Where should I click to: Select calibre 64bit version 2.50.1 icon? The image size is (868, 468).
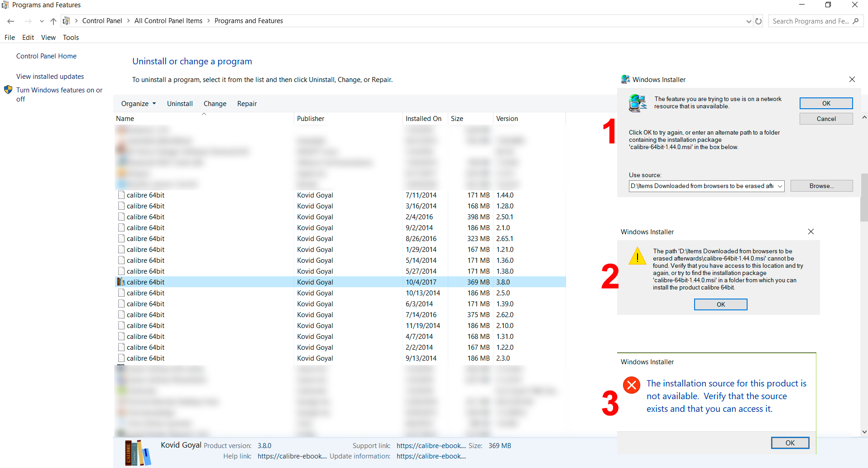click(121, 217)
